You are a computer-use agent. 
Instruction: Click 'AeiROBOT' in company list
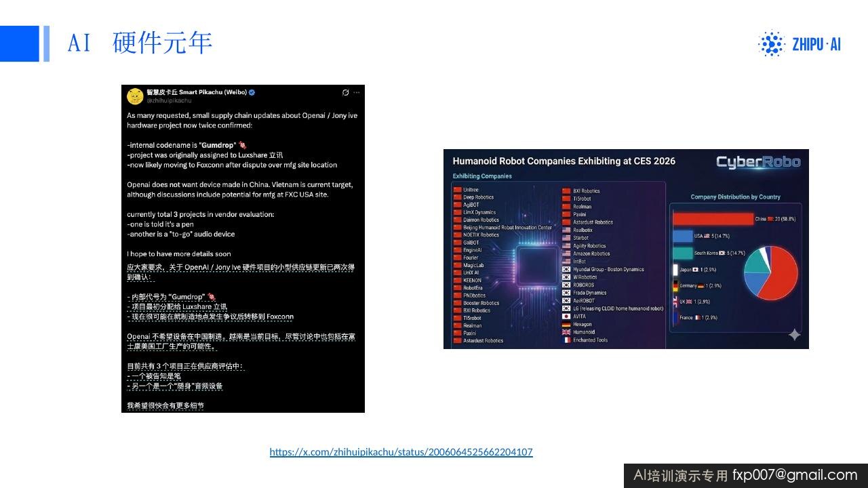click(584, 301)
